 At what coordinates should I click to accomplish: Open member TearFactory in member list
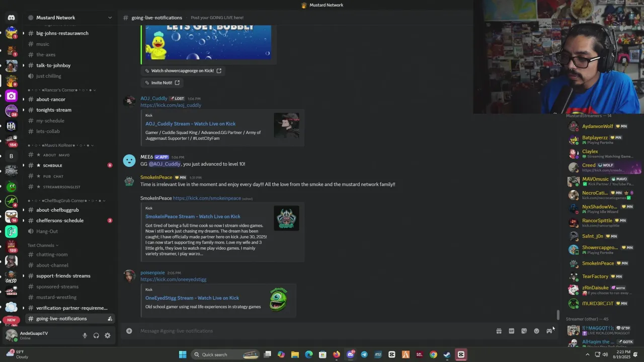click(x=604, y=277)
